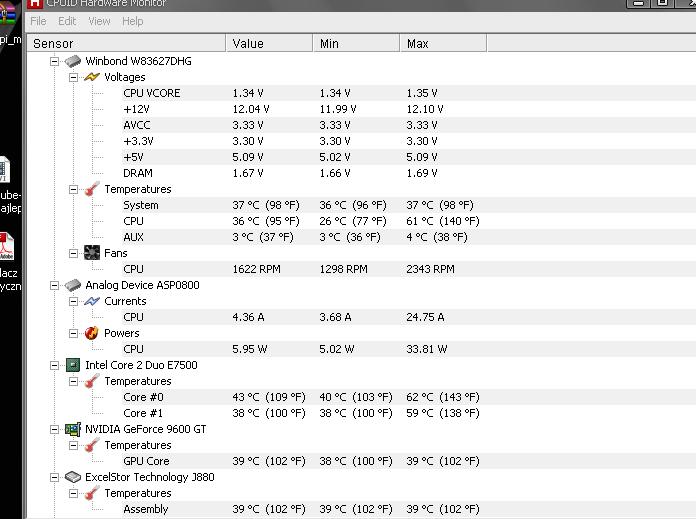Image resolution: width=696 pixels, height=519 pixels.
Task: Collapse the Powers group
Action: click(x=73, y=333)
